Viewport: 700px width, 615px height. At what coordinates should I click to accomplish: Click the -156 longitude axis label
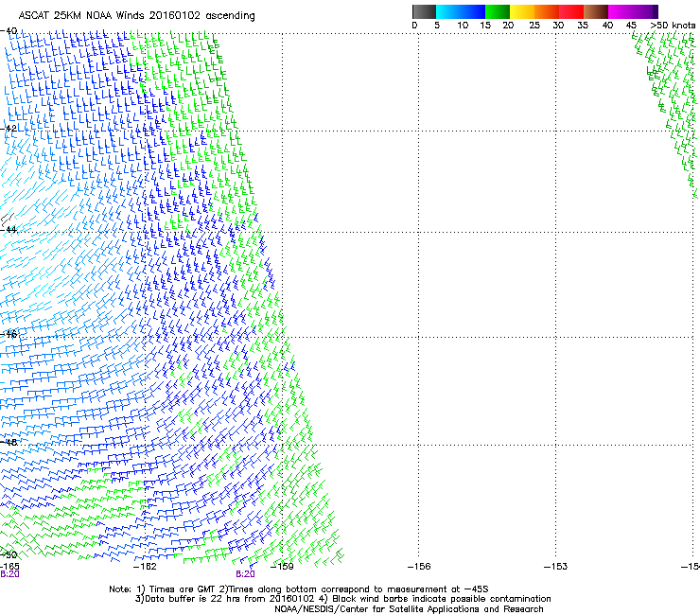419,567
